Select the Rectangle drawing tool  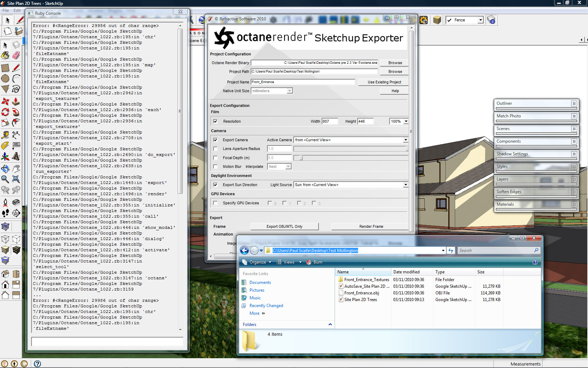pyautogui.click(x=5, y=68)
